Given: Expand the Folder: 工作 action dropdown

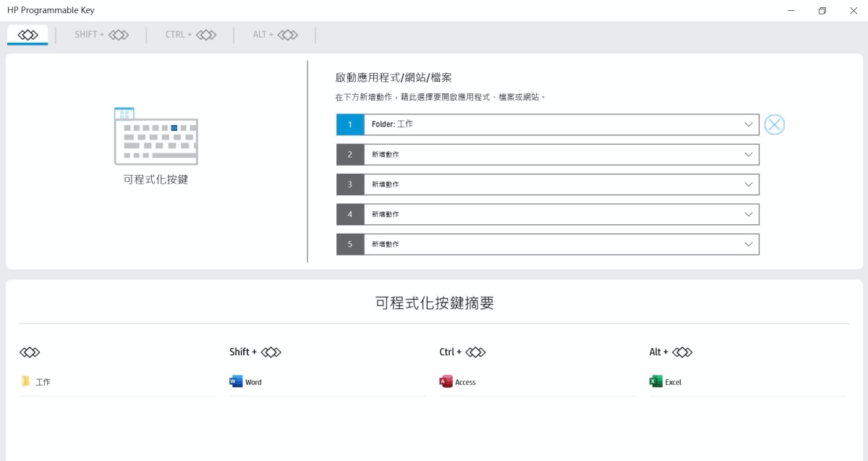Looking at the screenshot, I should click(749, 124).
